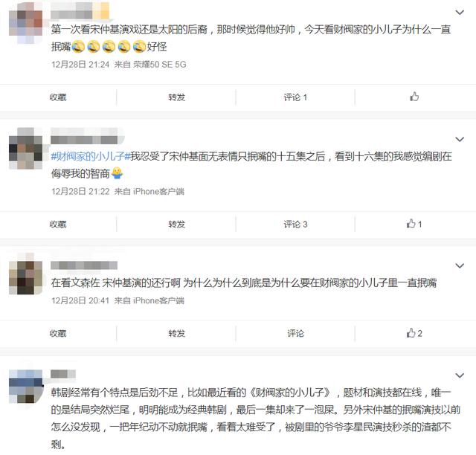This screenshot has height=455, width=476.
Task: Open 评论 3 on the second post
Action: (295, 224)
